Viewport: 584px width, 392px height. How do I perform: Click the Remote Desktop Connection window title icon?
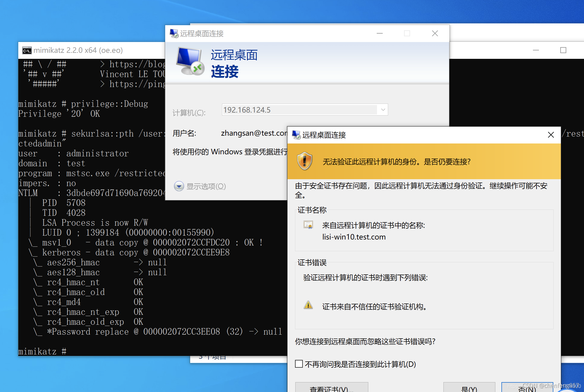[x=174, y=33]
